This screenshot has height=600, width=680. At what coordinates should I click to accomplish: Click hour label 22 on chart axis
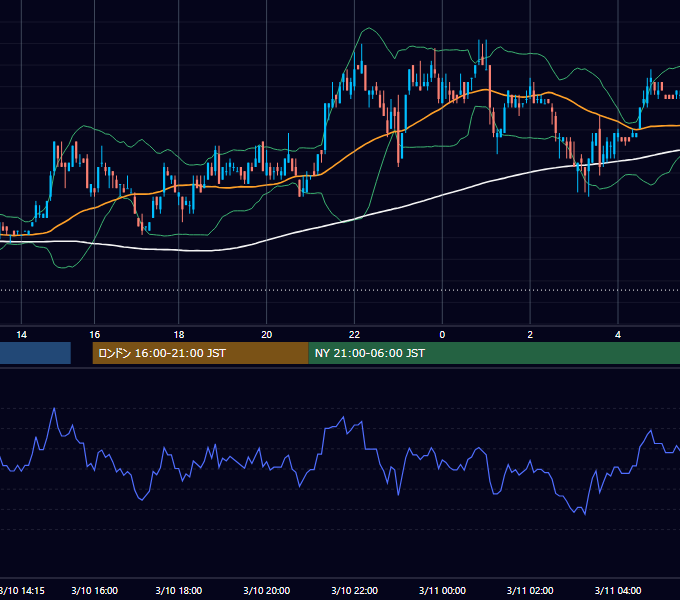[x=354, y=335]
